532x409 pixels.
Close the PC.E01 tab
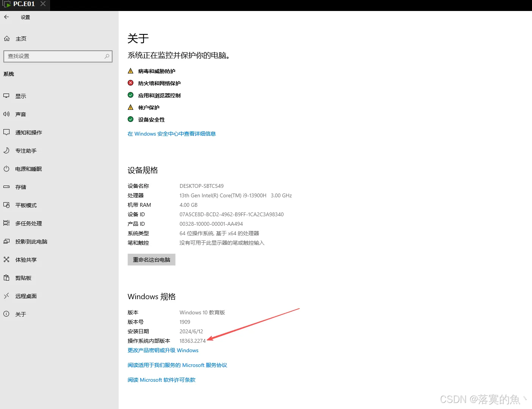[43, 4]
